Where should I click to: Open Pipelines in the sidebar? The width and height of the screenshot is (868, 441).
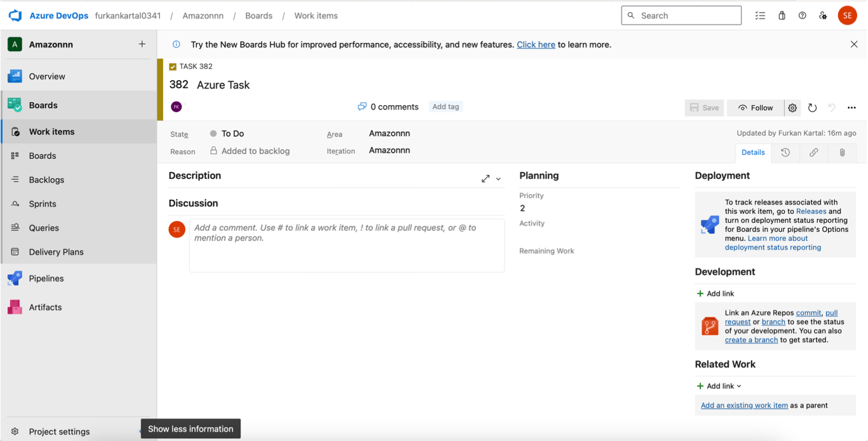(x=79, y=278)
